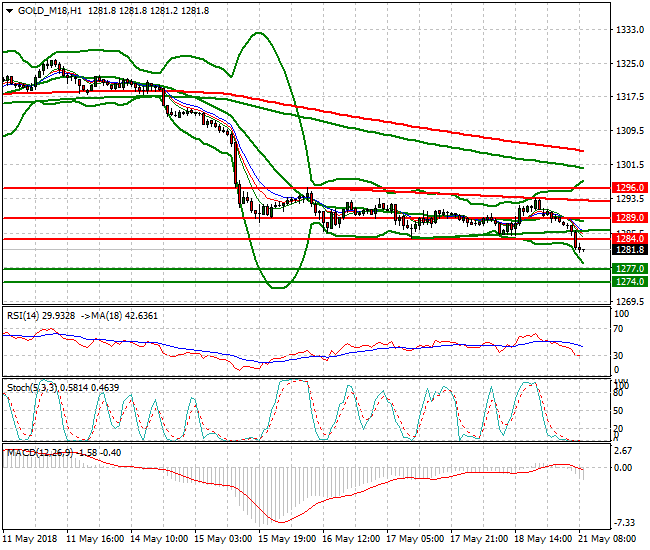Viewport: 650px width, 550px height.
Task: Click the 14 May 10:00 time label
Action: pyautogui.click(x=159, y=539)
